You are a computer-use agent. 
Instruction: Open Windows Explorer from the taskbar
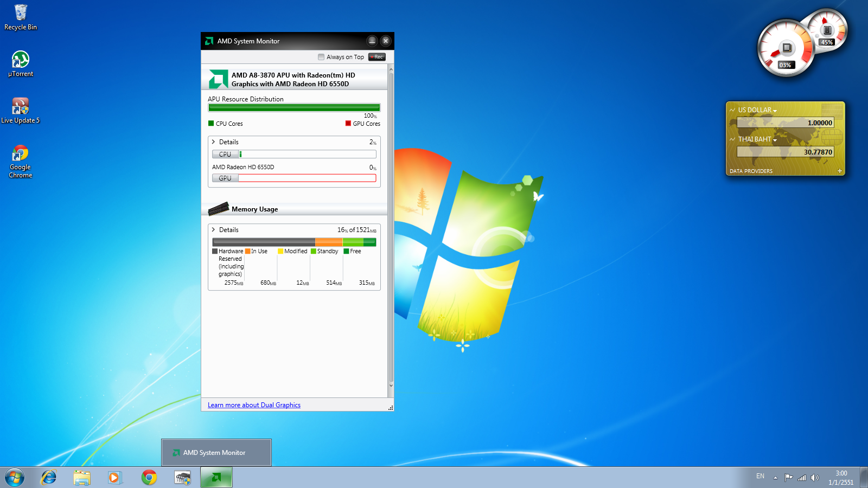82,478
